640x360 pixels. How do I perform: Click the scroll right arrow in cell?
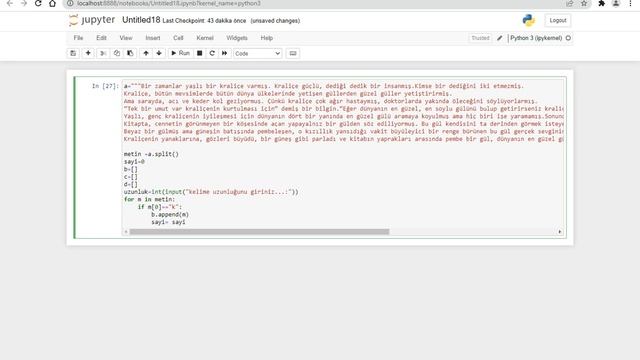pos(560,232)
